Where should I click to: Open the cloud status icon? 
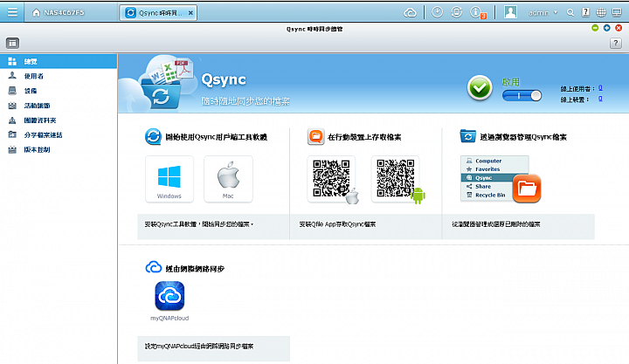[410, 13]
